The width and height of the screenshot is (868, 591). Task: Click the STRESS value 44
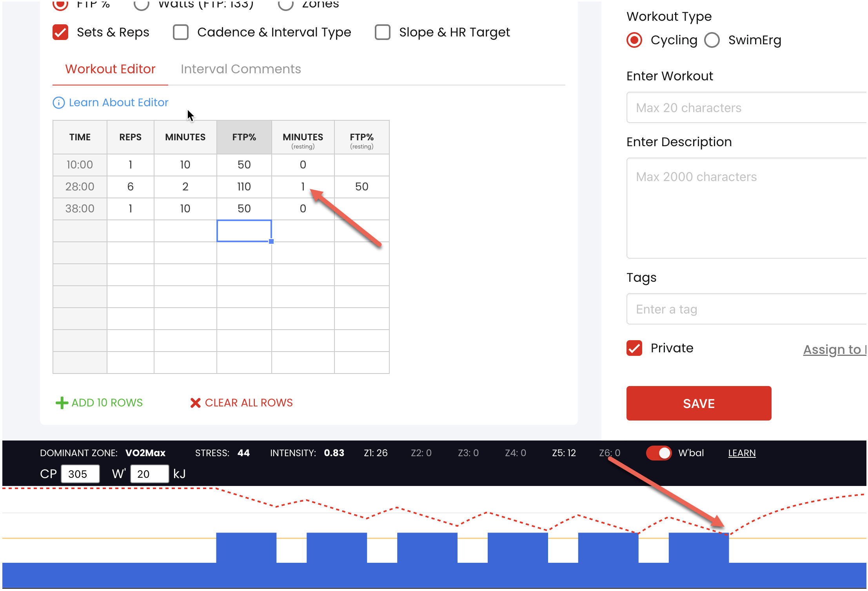pos(243,453)
